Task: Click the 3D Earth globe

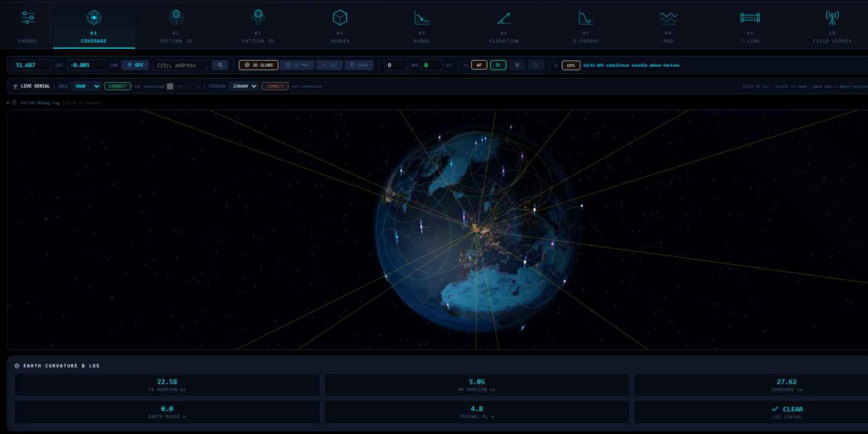Action: [x=476, y=231]
